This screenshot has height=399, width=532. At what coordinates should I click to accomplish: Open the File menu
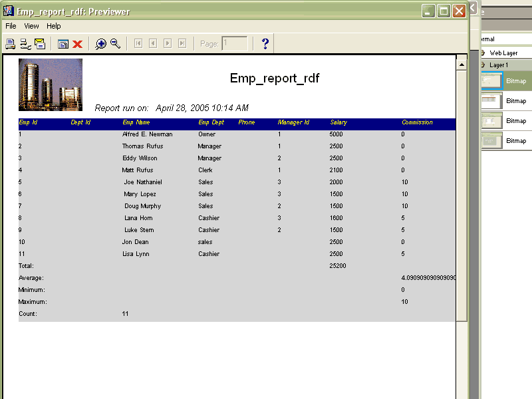click(11, 26)
